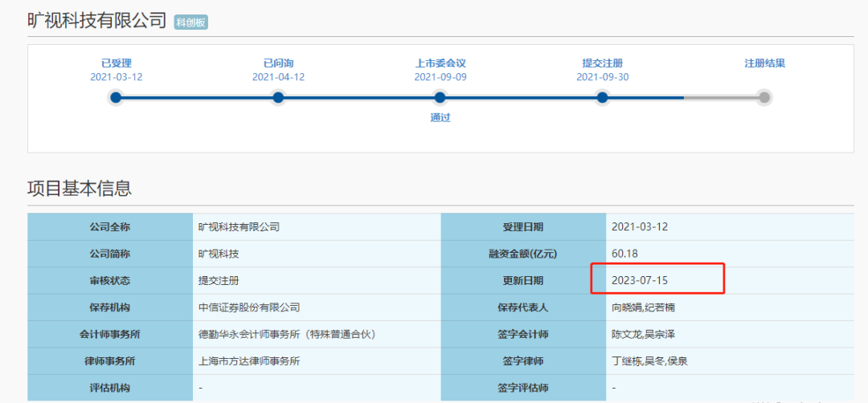Click the timeline date 2021-09-09
Image resolution: width=868 pixels, height=403 pixels.
(440, 77)
